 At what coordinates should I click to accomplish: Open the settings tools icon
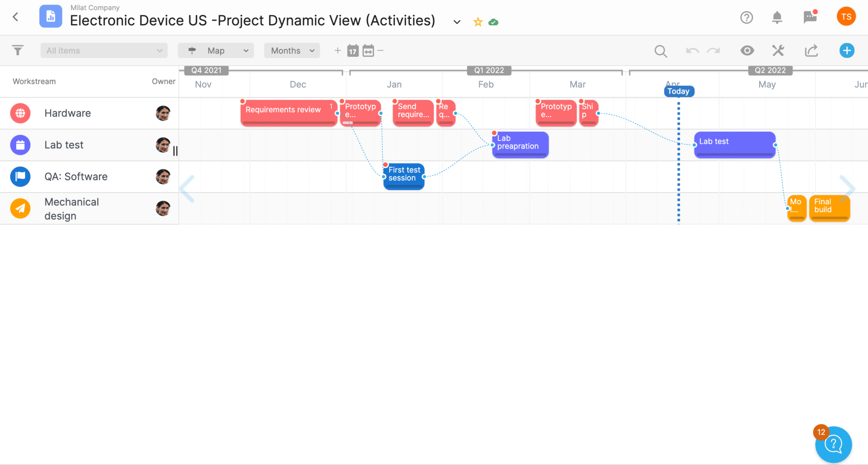pos(778,50)
